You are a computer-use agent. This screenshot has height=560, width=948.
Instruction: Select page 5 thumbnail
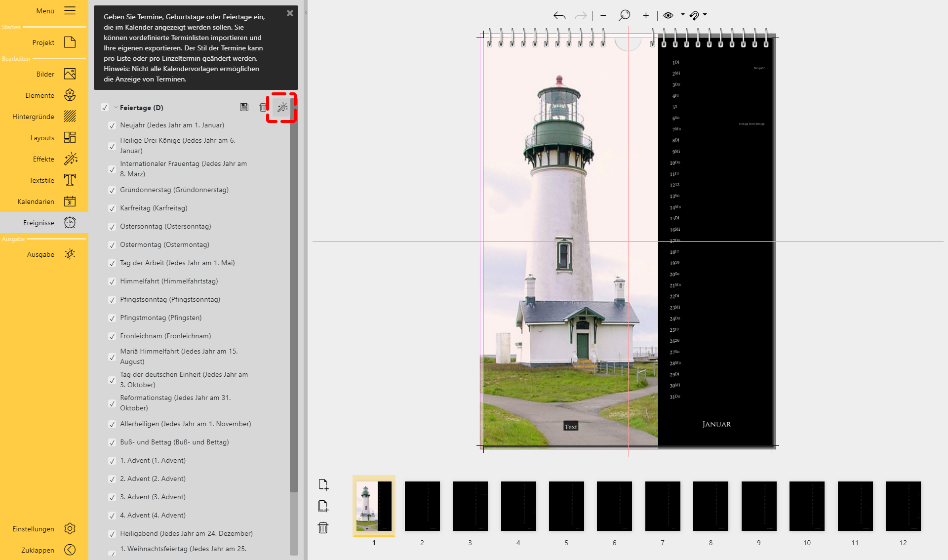point(566,506)
